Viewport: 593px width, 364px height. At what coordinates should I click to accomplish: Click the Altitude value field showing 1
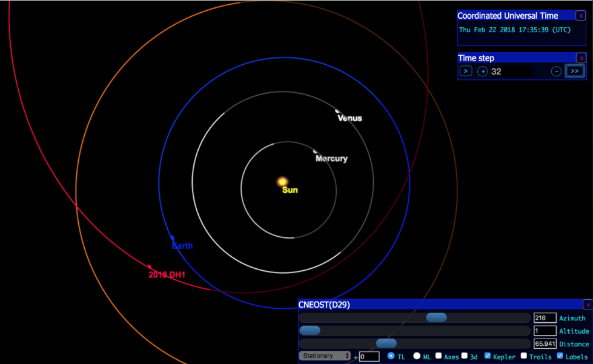tap(545, 331)
